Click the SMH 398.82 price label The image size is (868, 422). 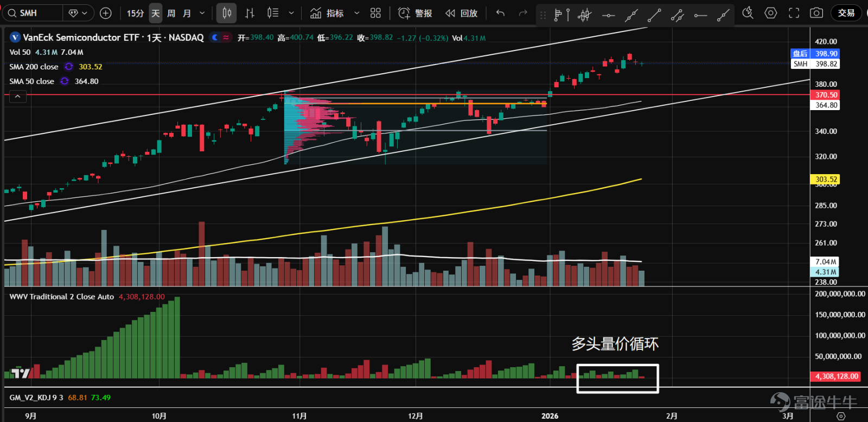(815, 64)
